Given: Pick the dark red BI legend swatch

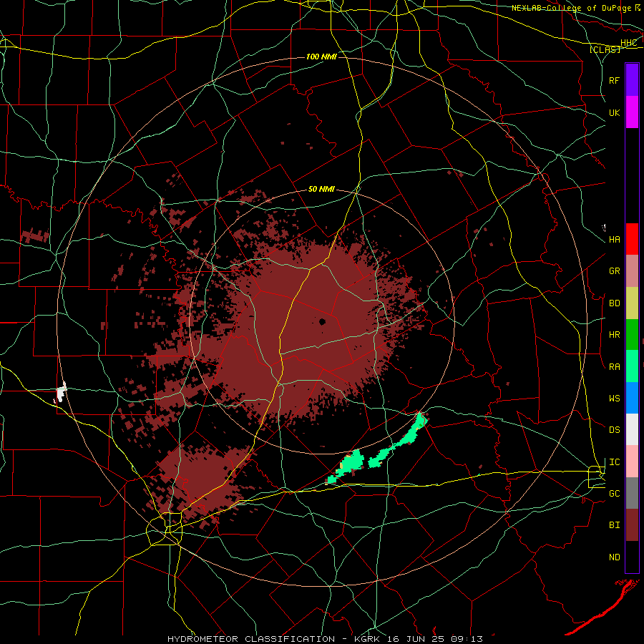Looking at the screenshot, I should (x=632, y=525).
